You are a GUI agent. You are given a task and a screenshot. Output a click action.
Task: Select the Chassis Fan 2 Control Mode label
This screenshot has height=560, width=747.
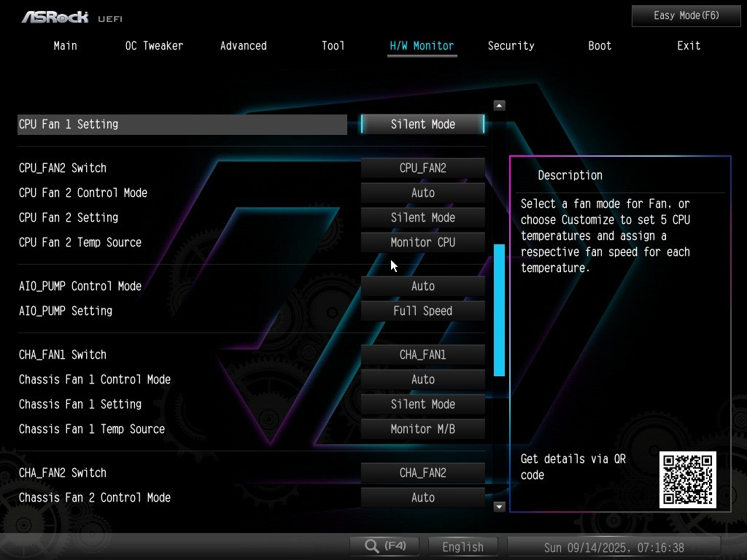point(94,497)
